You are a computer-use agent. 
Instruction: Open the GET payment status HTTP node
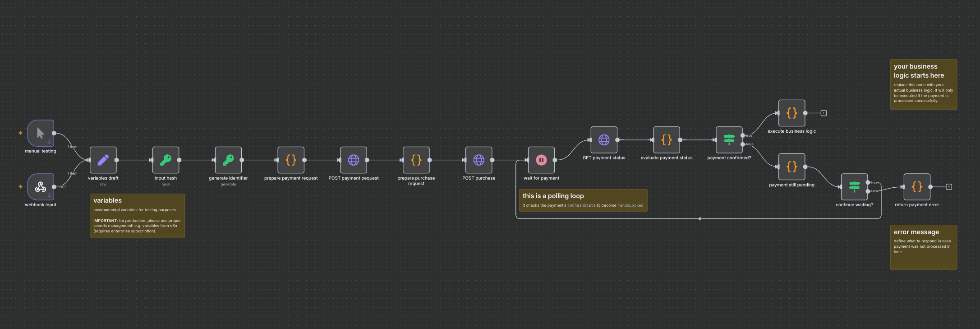click(604, 140)
